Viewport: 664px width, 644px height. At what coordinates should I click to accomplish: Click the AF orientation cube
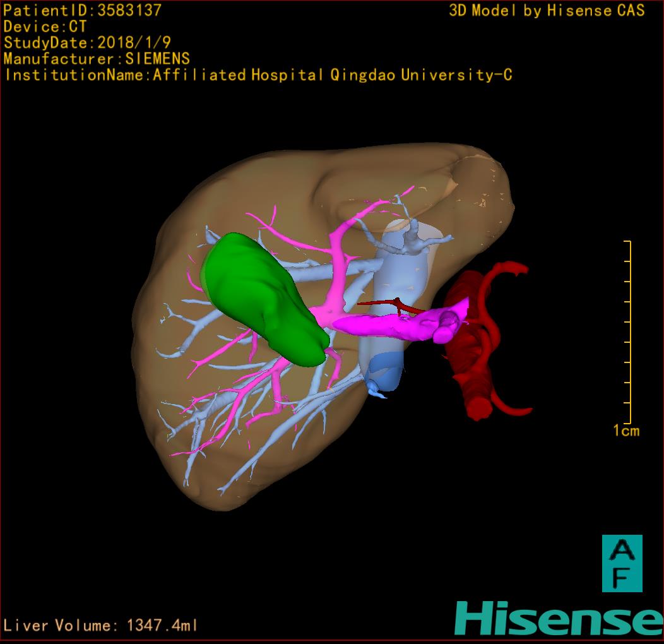622,563
